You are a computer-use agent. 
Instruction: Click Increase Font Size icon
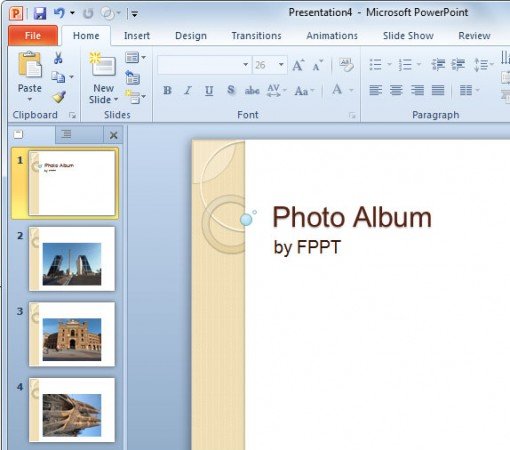[x=298, y=65]
